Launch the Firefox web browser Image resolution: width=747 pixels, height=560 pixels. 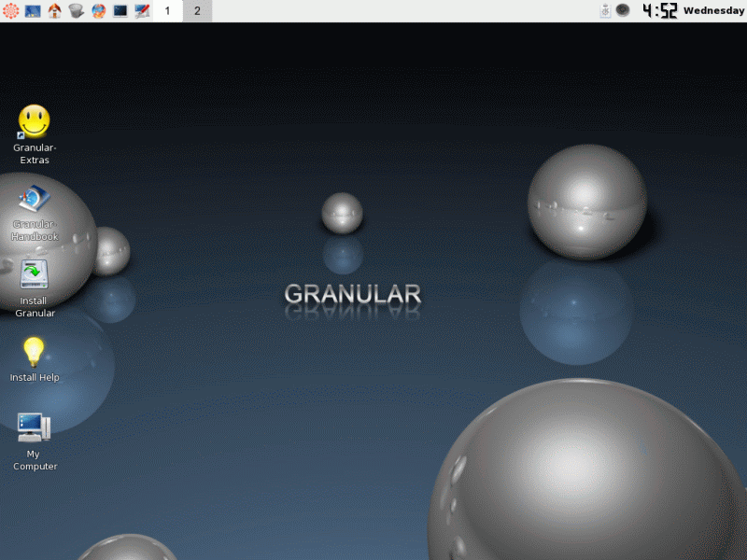pyautogui.click(x=98, y=11)
